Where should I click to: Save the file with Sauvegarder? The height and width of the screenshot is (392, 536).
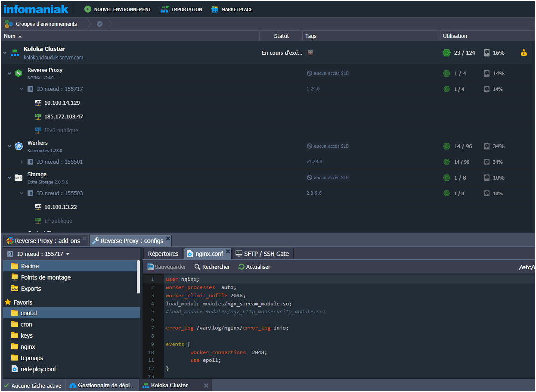[167, 267]
